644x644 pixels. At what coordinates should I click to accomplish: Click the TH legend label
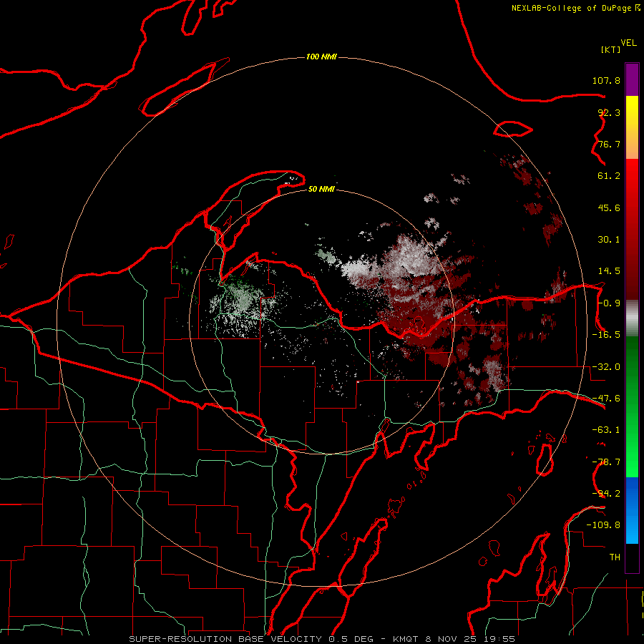pyautogui.click(x=615, y=557)
